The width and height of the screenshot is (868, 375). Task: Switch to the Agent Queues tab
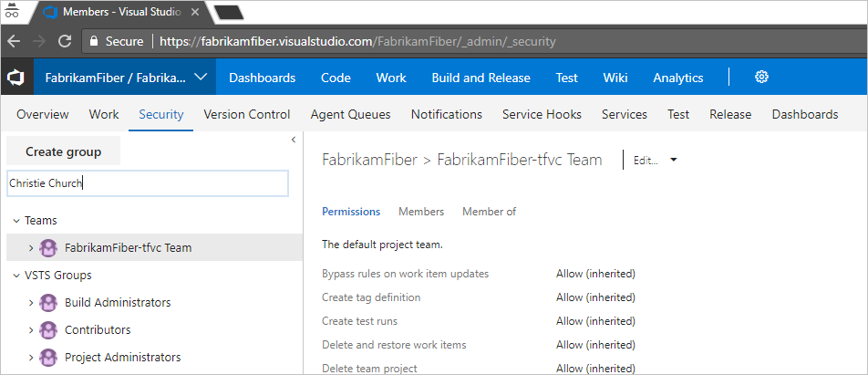point(350,114)
